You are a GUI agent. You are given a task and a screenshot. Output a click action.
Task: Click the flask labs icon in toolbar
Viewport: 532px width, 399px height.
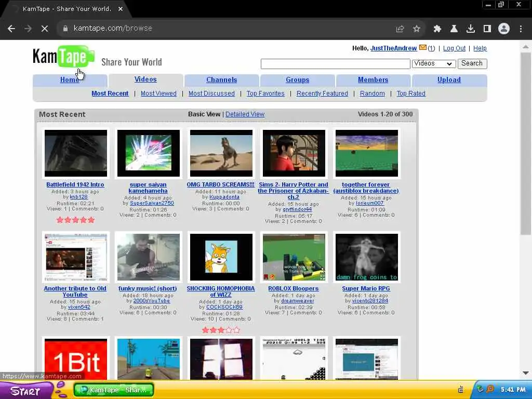pos(454,29)
